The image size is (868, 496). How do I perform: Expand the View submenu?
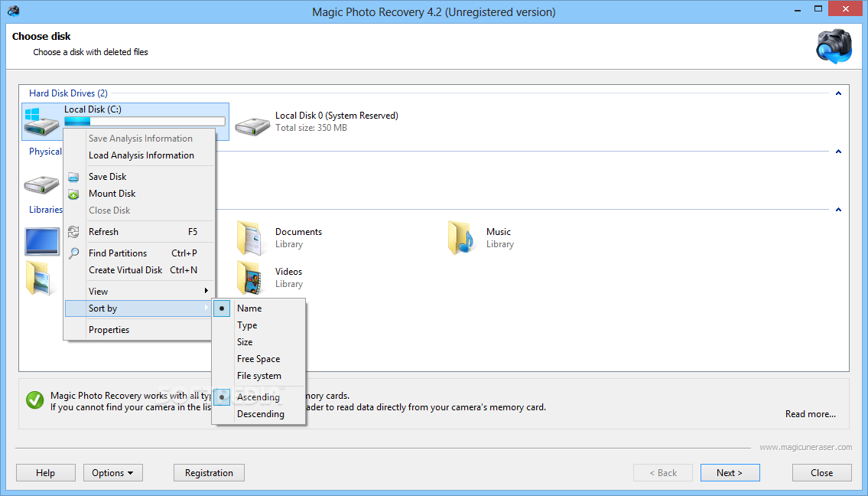click(x=139, y=292)
